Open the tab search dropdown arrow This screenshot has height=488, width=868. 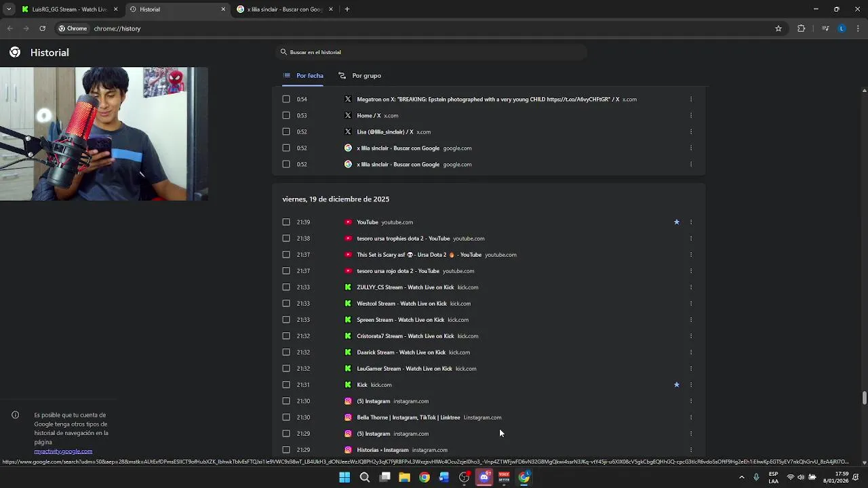[x=8, y=9]
